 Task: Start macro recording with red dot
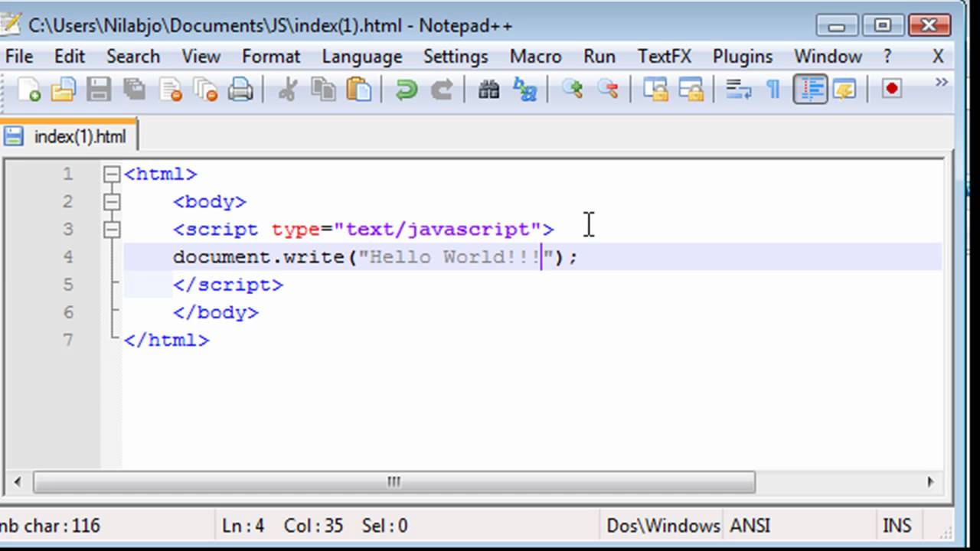pos(891,90)
